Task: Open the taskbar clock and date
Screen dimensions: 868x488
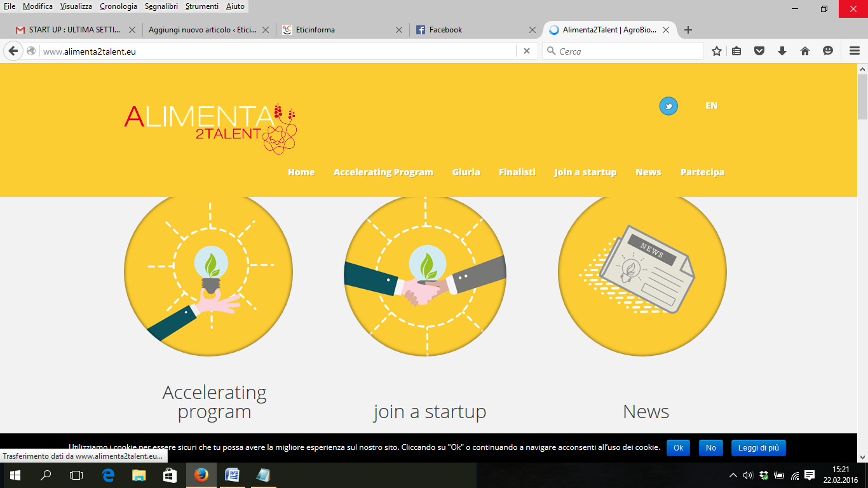Action: pyautogui.click(x=840, y=475)
